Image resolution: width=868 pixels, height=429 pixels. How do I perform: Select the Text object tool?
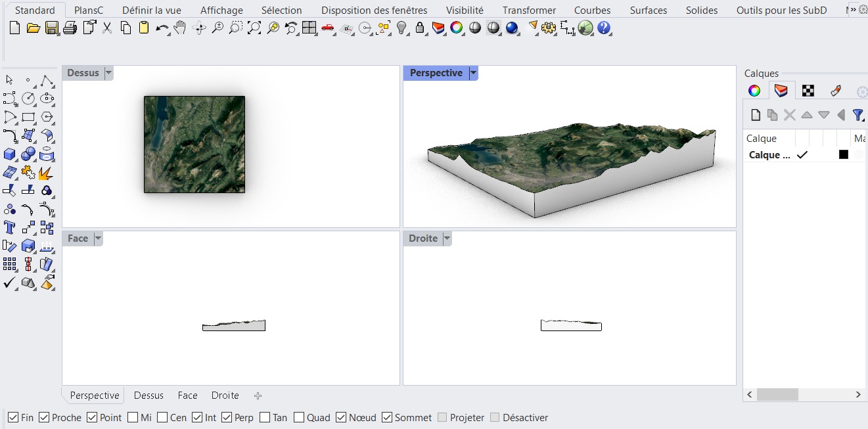10,228
